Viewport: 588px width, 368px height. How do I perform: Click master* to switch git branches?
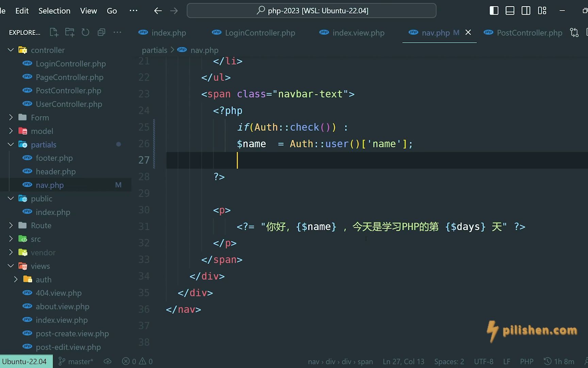[x=80, y=361]
